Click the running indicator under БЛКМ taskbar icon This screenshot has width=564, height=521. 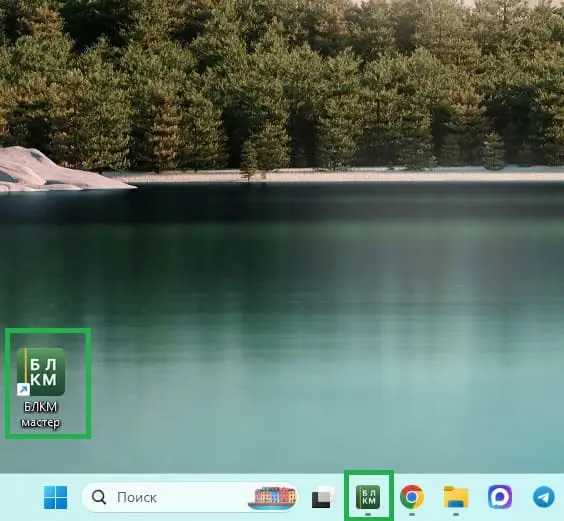click(368, 515)
